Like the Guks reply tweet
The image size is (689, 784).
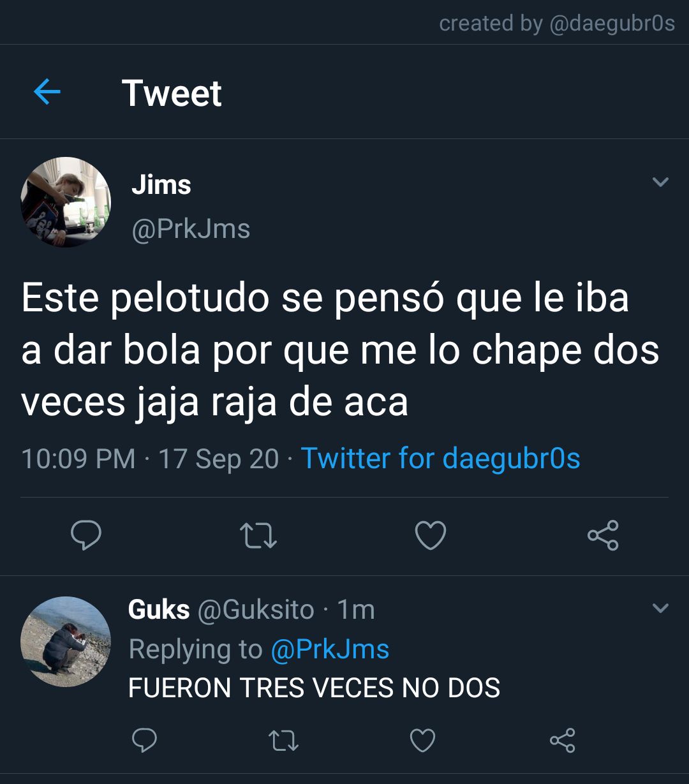pos(422,741)
